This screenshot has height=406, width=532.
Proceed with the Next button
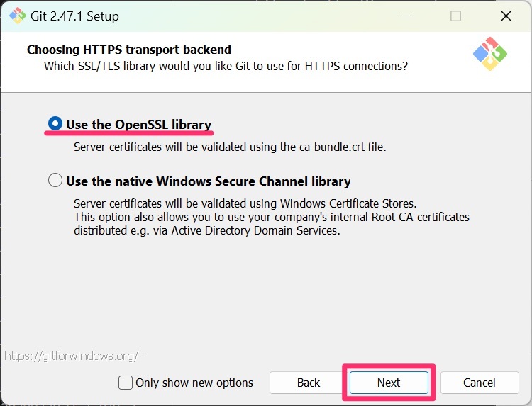[x=389, y=383]
